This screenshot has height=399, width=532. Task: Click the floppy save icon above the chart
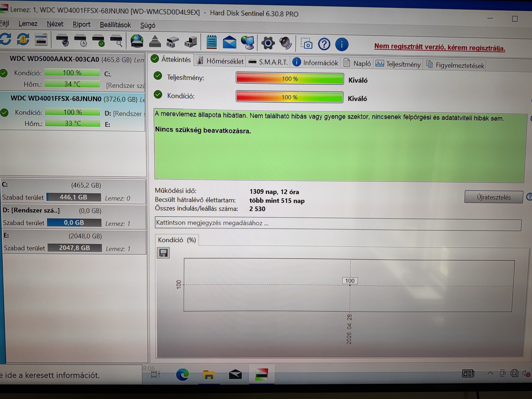pyautogui.click(x=164, y=253)
